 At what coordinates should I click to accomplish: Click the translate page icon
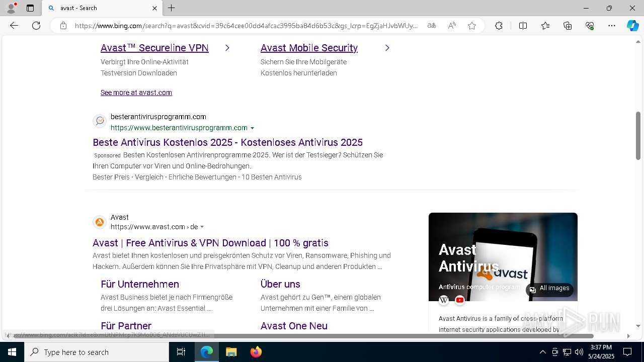(x=432, y=26)
